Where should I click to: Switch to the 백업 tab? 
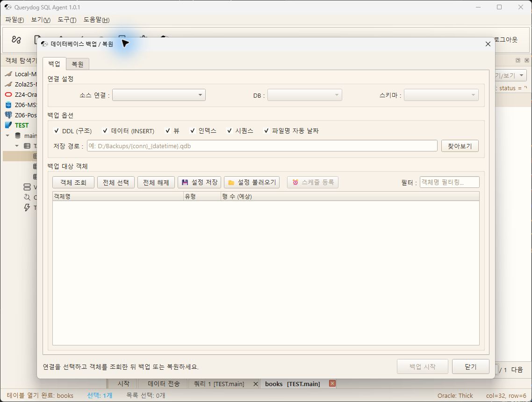(x=54, y=64)
